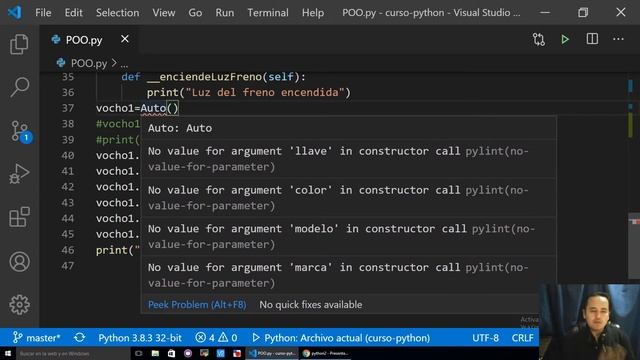Open the Explorer view in the activity bar
The image size is (640, 360).
[x=19, y=44]
